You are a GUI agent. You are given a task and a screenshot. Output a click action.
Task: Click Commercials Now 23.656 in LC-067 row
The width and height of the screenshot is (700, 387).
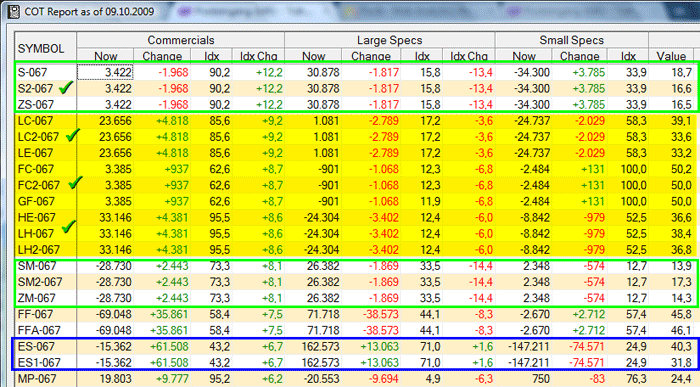(x=105, y=121)
